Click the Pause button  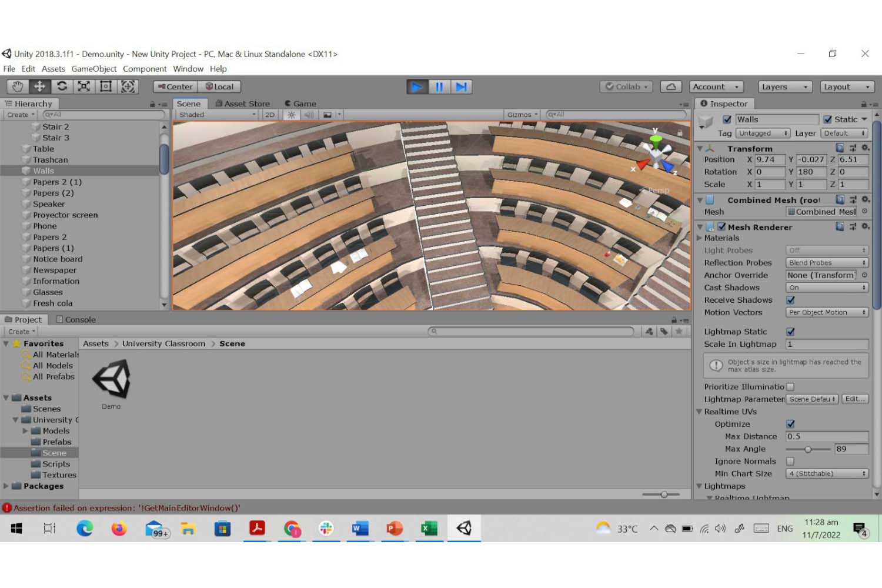(x=439, y=87)
